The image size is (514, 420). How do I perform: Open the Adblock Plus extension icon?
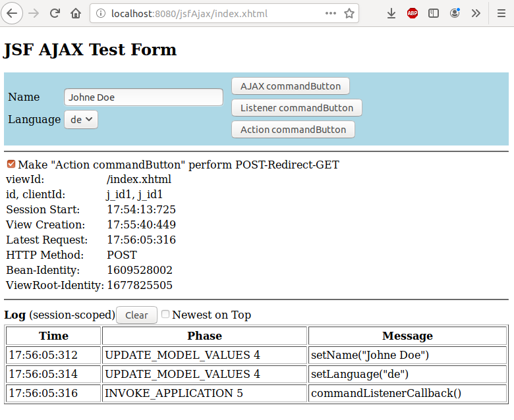[x=413, y=13]
